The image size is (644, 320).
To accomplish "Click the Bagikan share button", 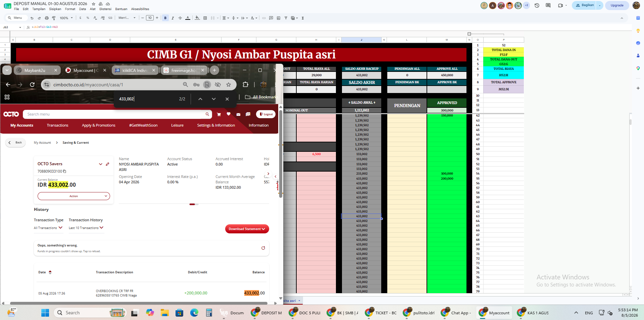I will (585, 5).
